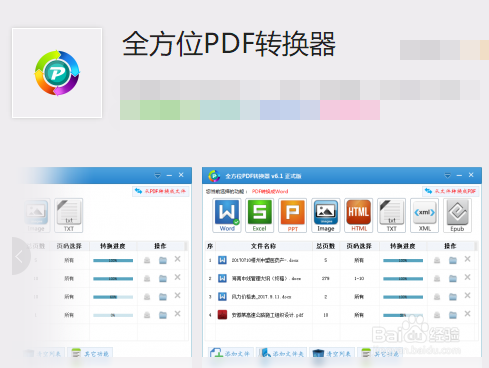Select the PPT output format icon

293,215
